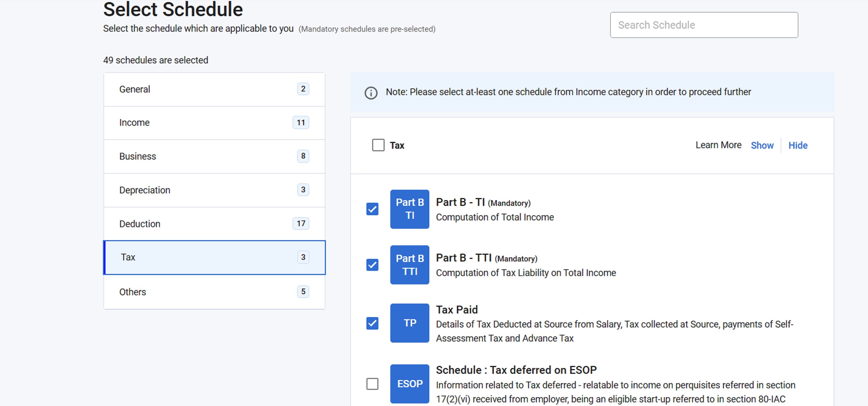Screen dimensions: 868x406
Task: Open the Income schedule category
Action: (x=214, y=123)
